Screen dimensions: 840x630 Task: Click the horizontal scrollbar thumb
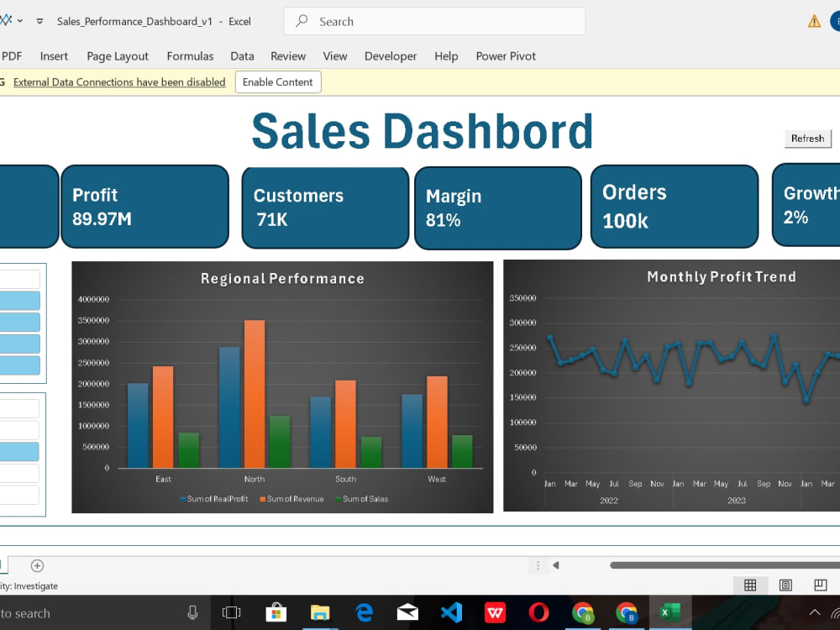[x=725, y=565]
